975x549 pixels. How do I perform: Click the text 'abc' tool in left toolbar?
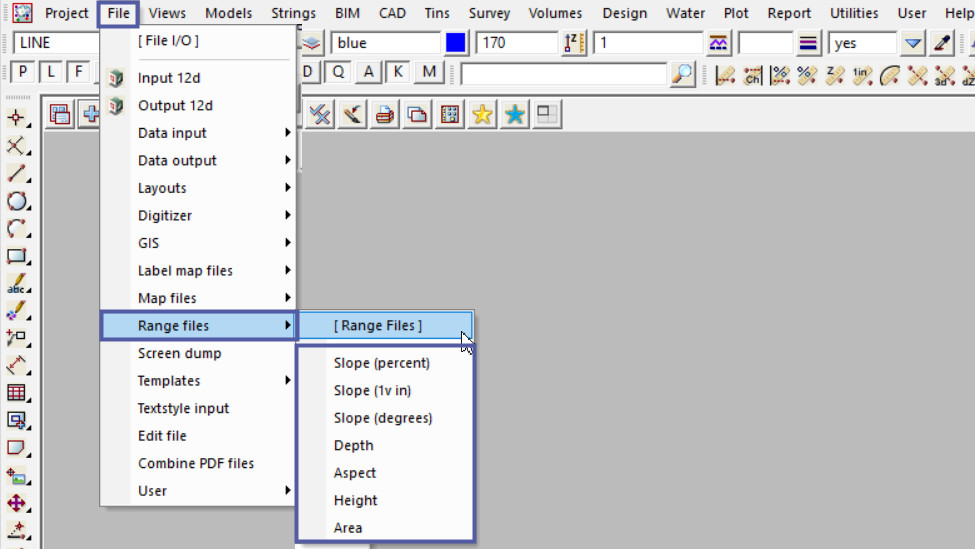(16, 284)
